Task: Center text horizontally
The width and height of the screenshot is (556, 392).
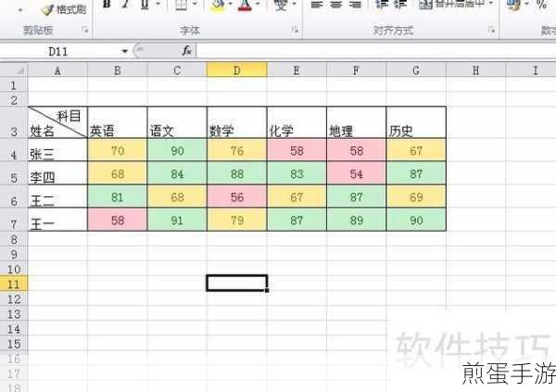Action: click(x=335, y=5)
